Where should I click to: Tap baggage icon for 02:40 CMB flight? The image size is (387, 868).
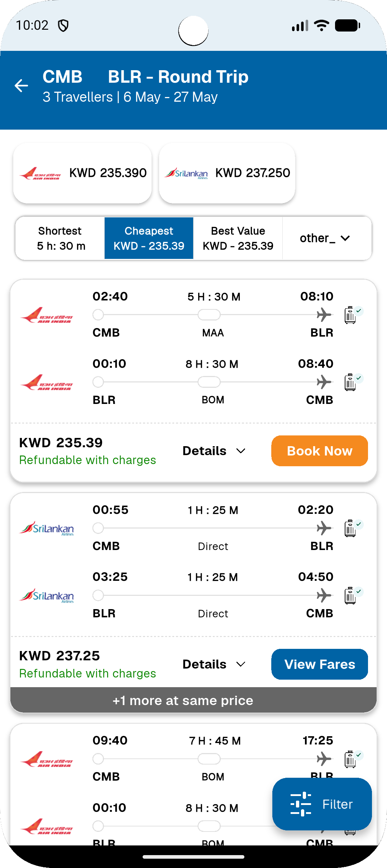pos(350,315)
